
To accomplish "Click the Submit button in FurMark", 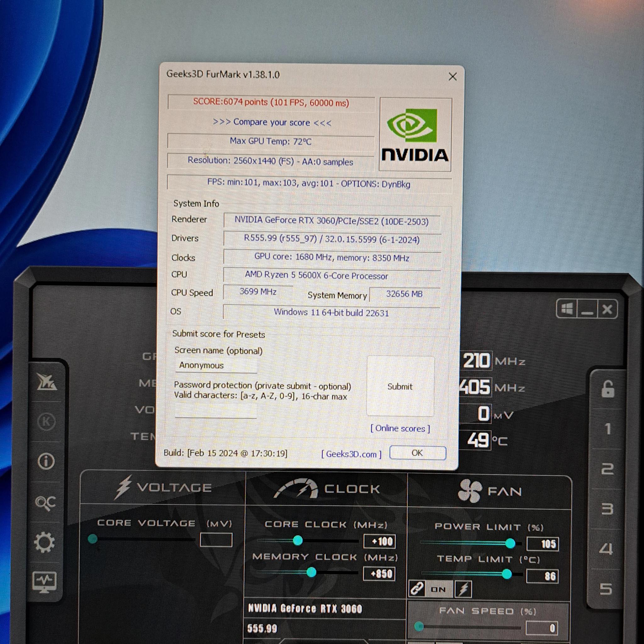I will (400, 386).
